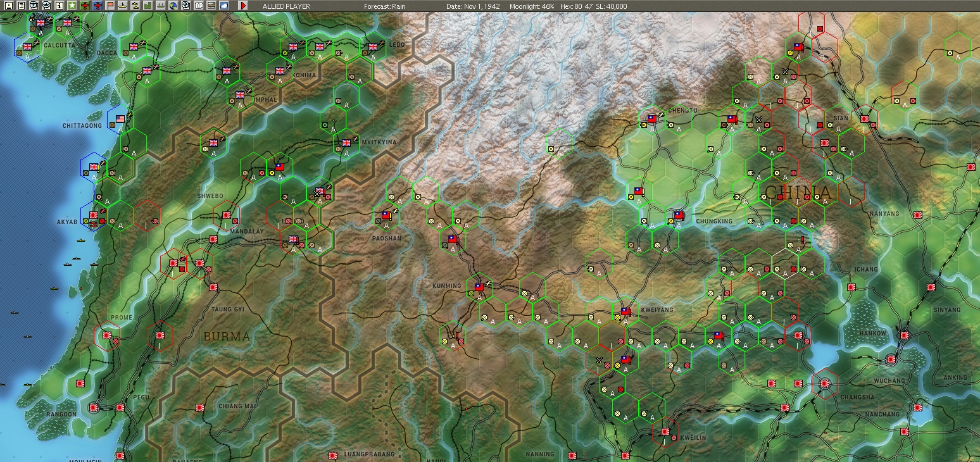Screen dimensions: 980x462
Task: Click the ALLIED PLAYER label
Action: coord(286,6)
